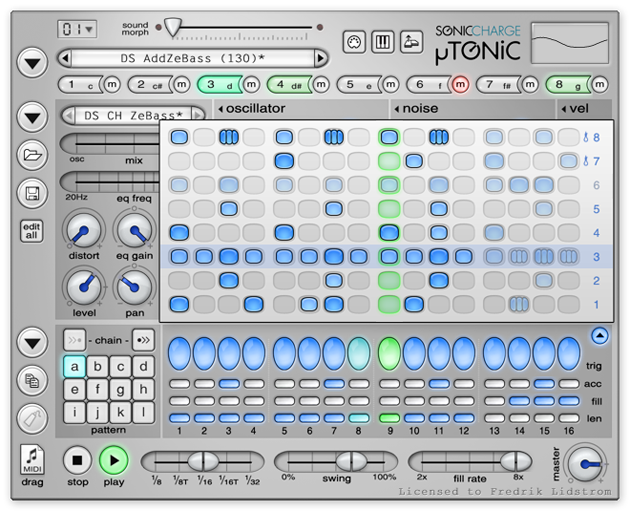
Task: Select drum channel 3 d
Action: coord(220,84)
